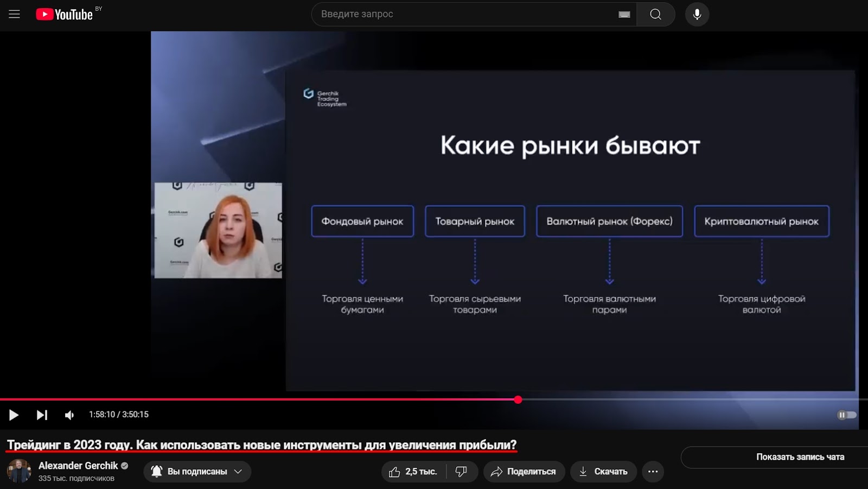
Task: Click the 'Поделиться' share button
Action: pos(524,472)
